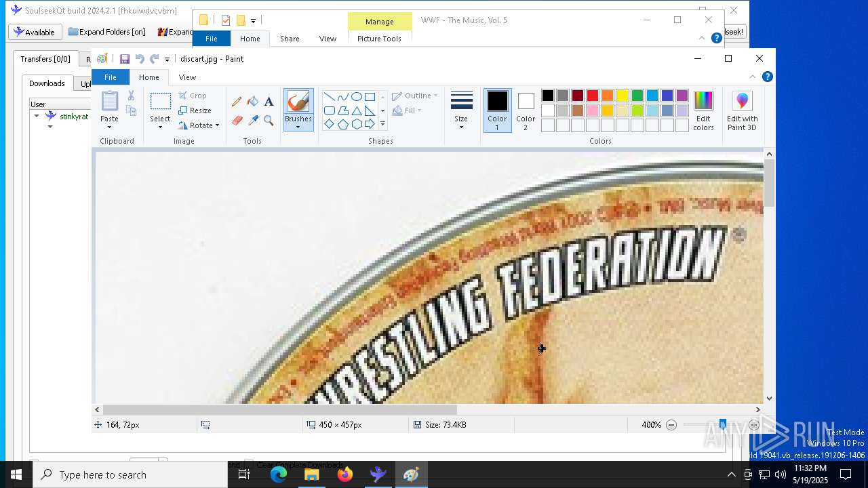Switch to Paint Home tab
This screenshot has width=868, height=488.
click(x=149, y=77)
